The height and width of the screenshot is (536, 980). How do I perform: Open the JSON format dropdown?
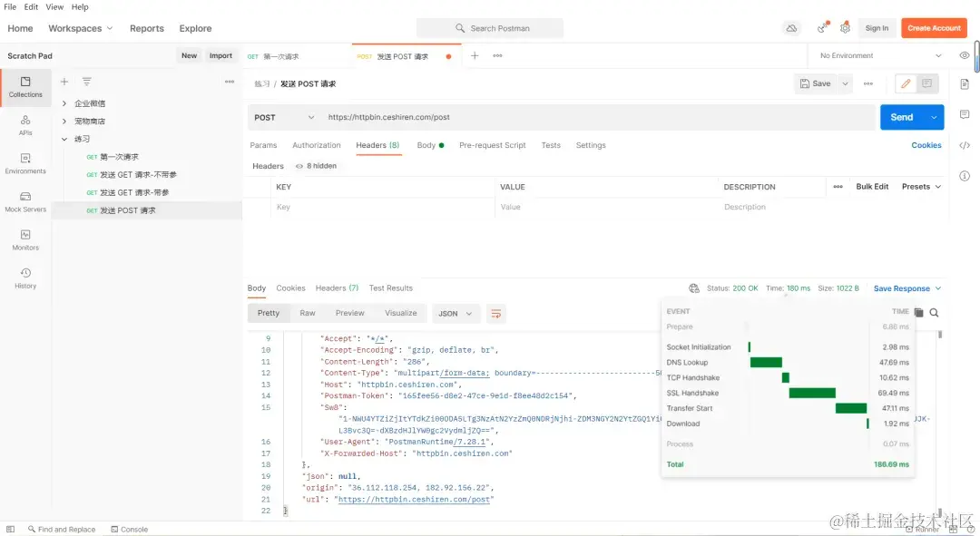455,314
